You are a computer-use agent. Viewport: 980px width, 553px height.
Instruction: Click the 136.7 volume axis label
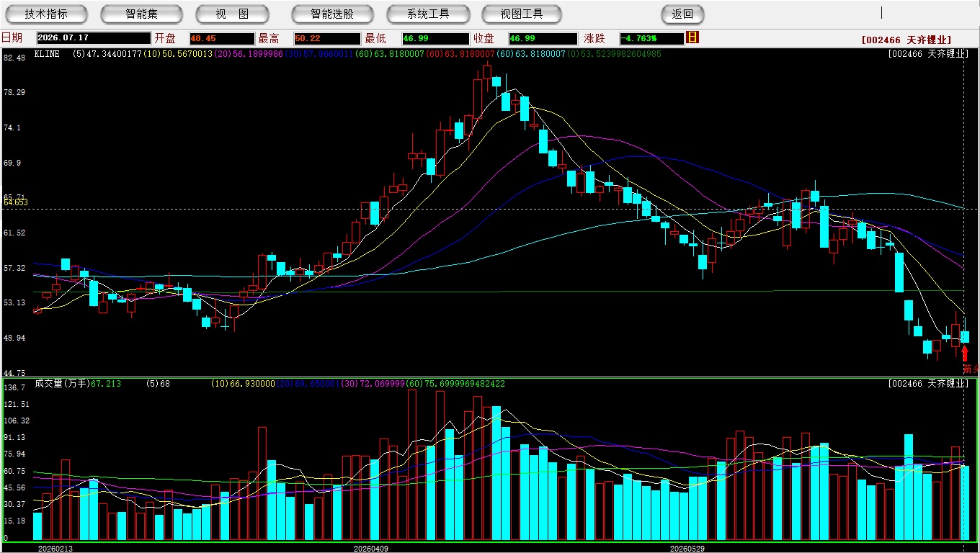(14, 387)
